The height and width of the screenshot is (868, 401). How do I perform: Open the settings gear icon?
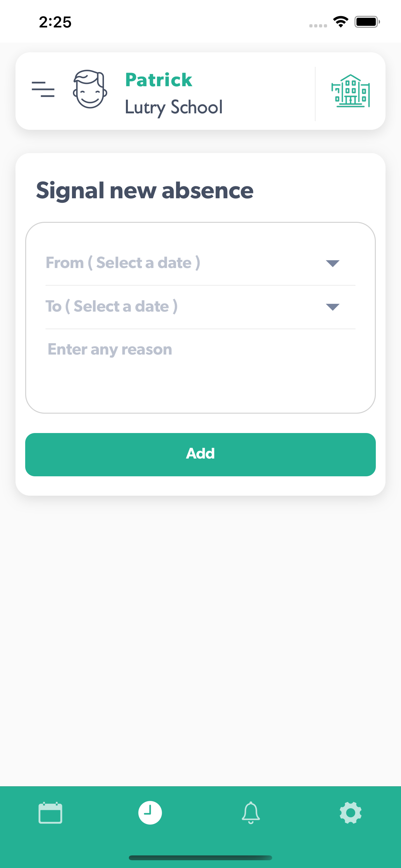click(350, 813)
